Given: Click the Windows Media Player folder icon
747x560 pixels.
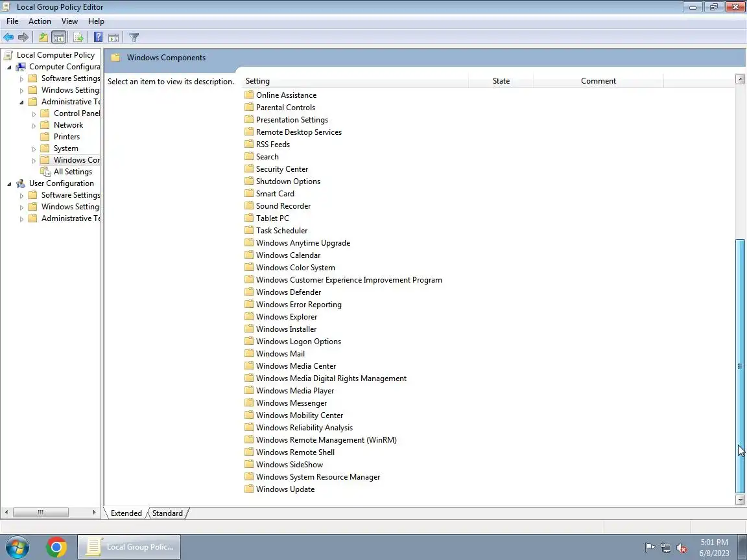Looking at the screenshot, I should coord(249,390).
